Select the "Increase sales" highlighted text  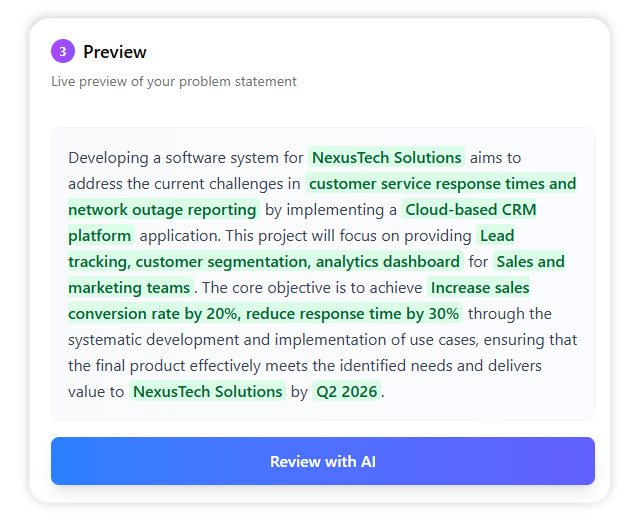pyautogui.click(x=479, y=287)
